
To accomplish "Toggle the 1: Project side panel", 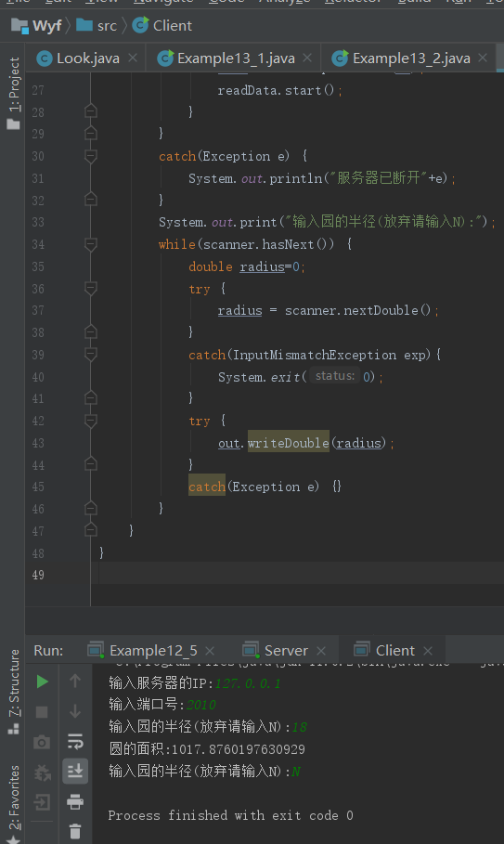I will [x=13, y=93].
